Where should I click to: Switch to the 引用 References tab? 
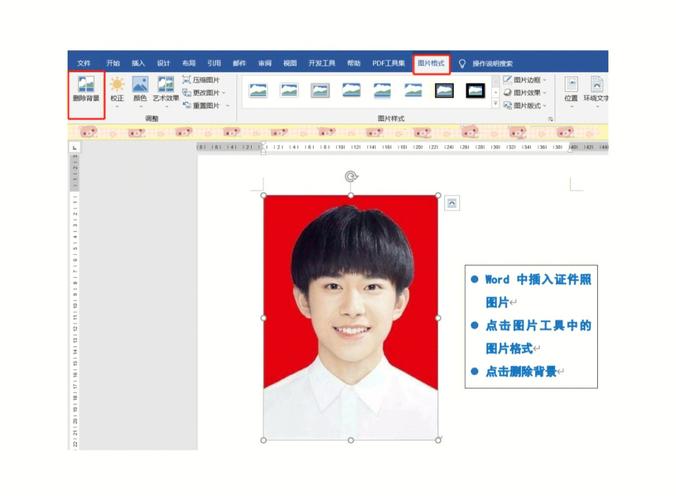[x=214, y=63]
